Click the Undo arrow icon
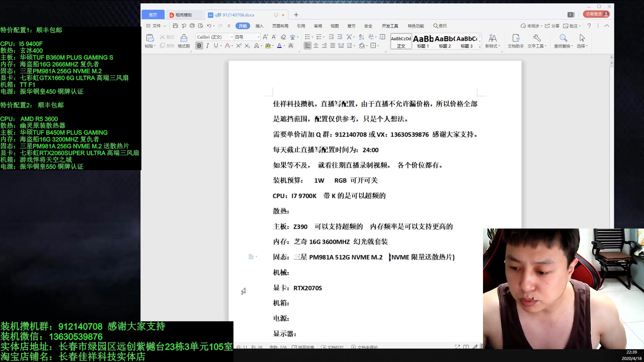 tap(209, 26)
